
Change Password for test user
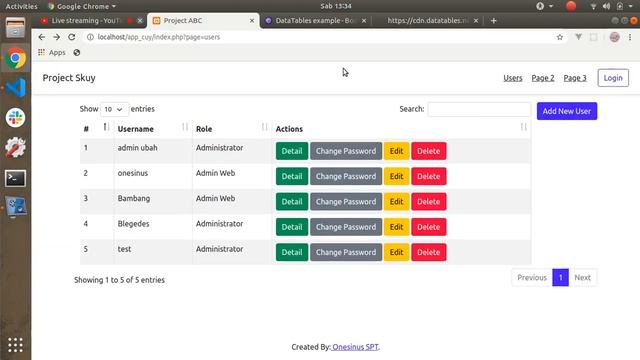coord(346,252)
